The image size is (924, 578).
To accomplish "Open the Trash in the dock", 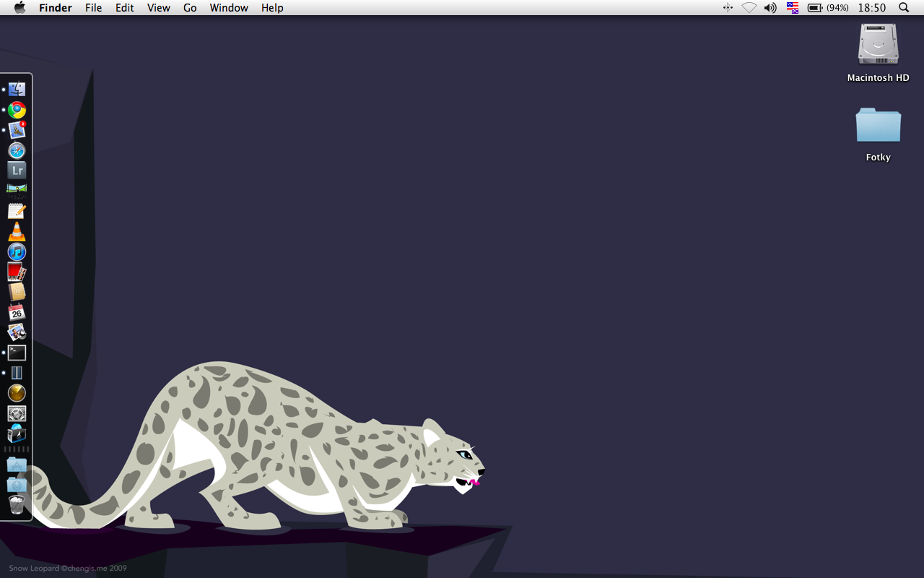I will click(17, 504).
